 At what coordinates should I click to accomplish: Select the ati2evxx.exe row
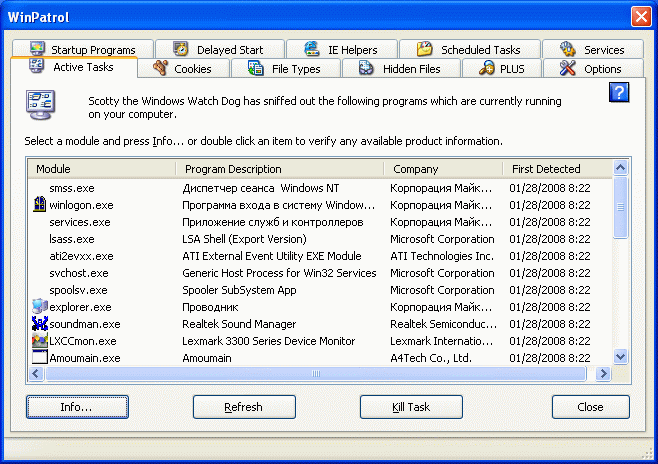coord(320,256)
